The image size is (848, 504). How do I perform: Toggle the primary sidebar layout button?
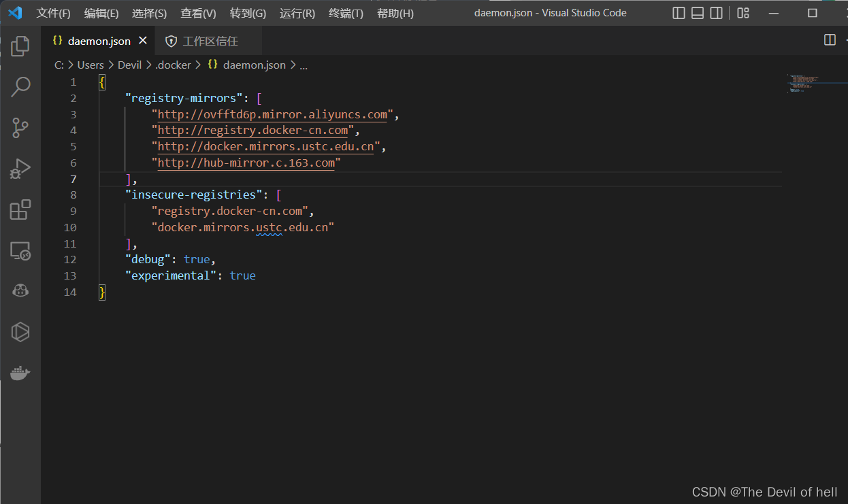[679, 13]
